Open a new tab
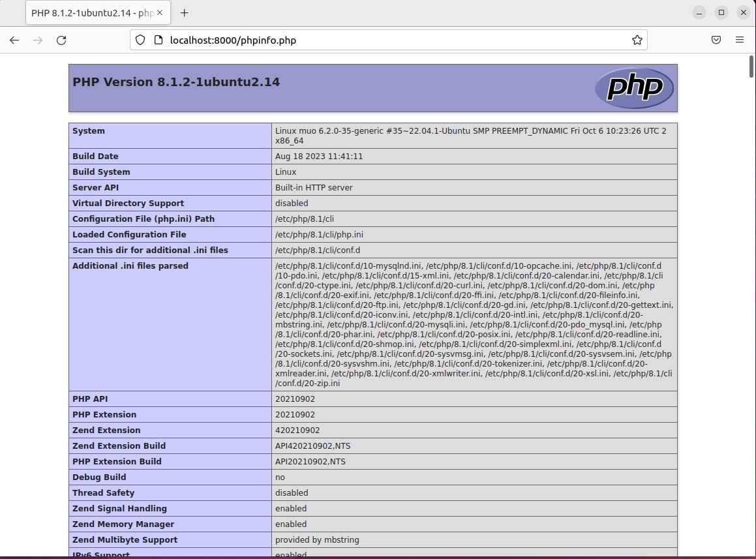 (x=184, y=13)
